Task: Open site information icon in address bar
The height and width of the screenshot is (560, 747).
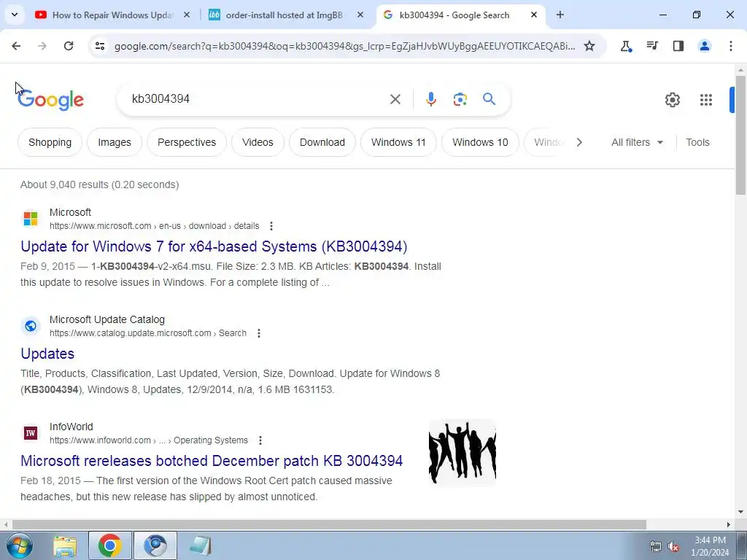Action: tap(100, 46)
